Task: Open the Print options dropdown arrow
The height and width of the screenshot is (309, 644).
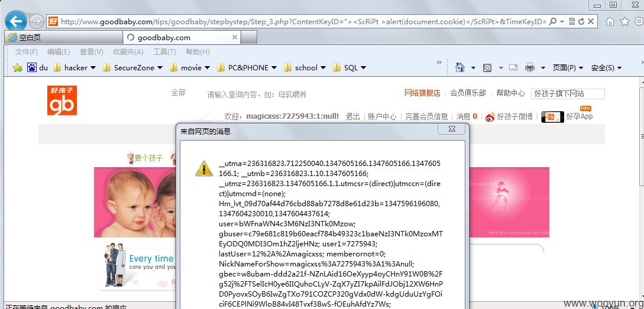Action: pyautogui.click(x=543, y=68)
